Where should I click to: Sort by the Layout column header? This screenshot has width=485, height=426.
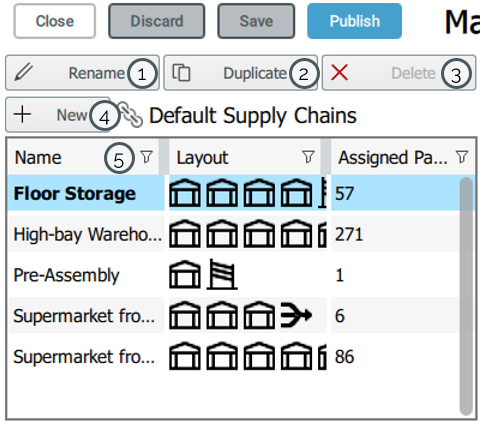point(202,157)
